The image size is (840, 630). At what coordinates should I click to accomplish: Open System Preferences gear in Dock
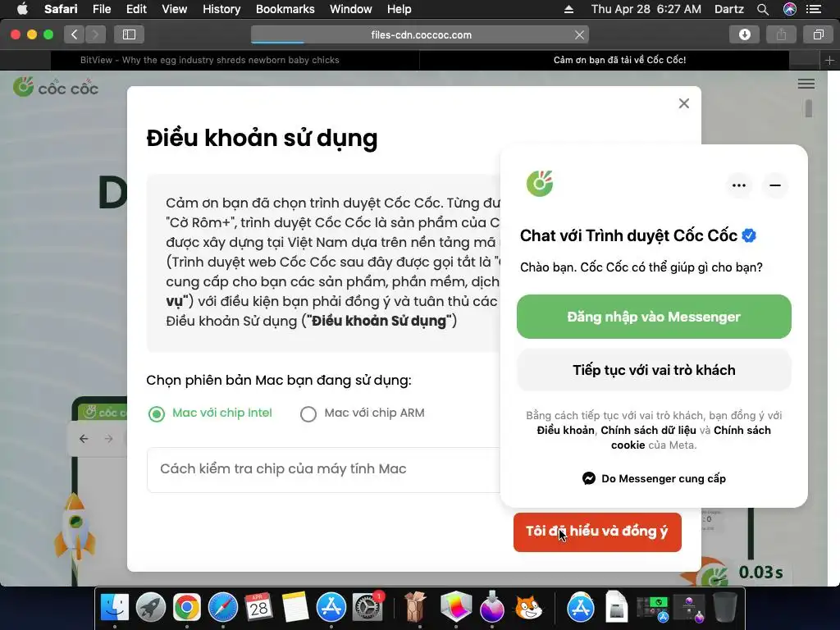point(367,607)
